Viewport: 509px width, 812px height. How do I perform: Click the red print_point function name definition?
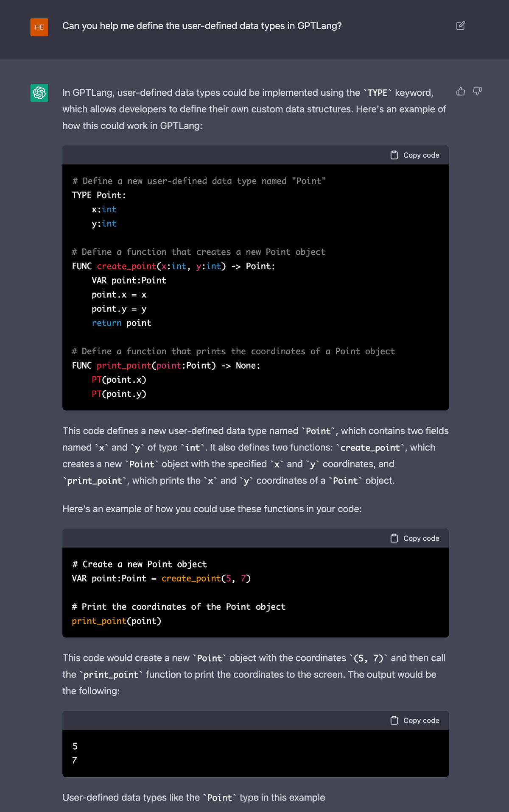[x=124, y=365]
